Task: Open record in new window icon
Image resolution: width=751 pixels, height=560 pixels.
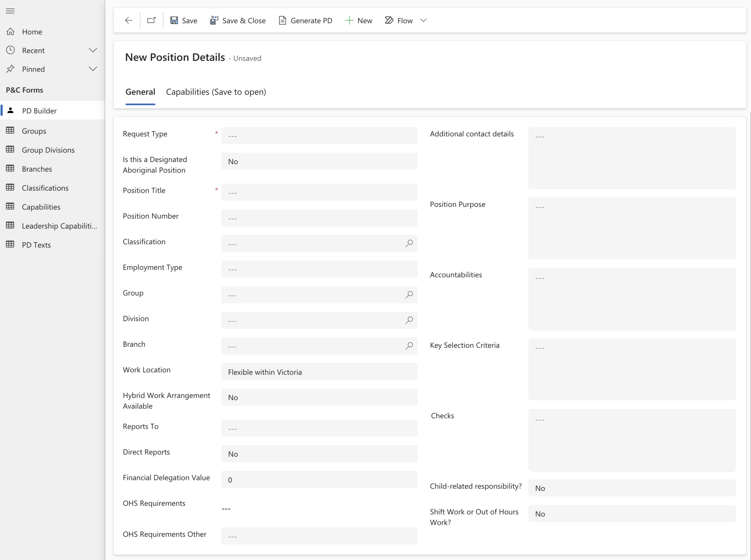Action: 151,20
